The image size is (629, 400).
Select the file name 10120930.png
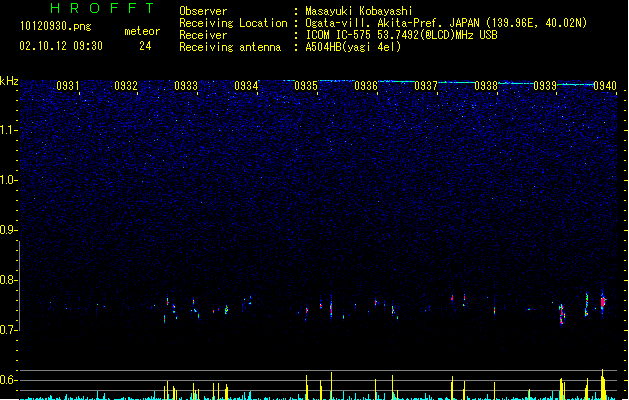56,26
